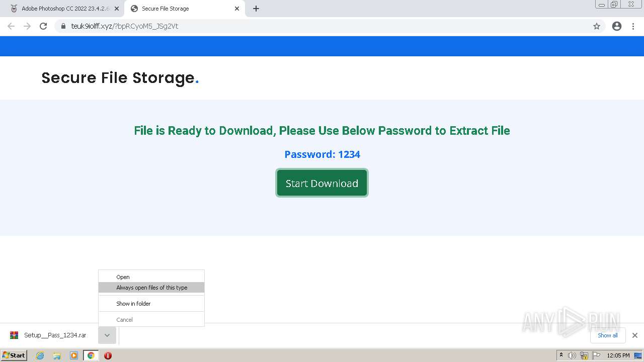
Task: Open the Chrome three-dot menu
Action: (633, 26)
